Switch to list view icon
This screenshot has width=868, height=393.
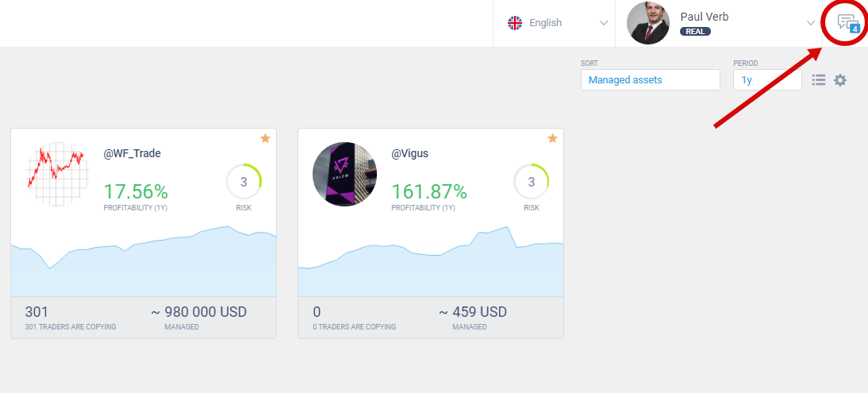coord(819,80)
